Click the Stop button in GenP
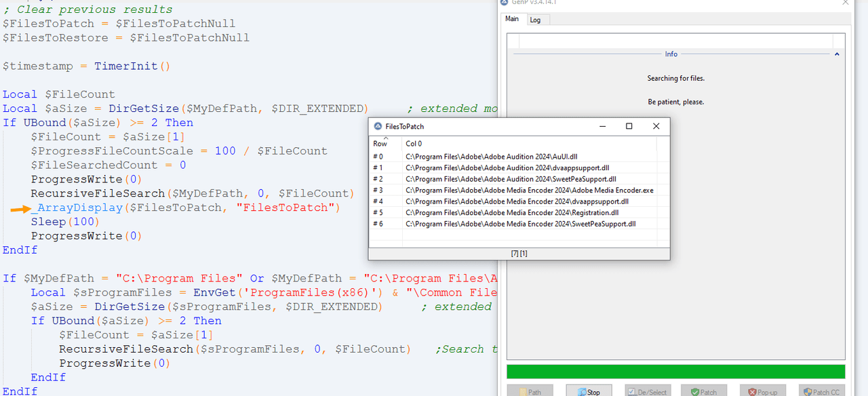The image size is (868, 396). [588, 391]
